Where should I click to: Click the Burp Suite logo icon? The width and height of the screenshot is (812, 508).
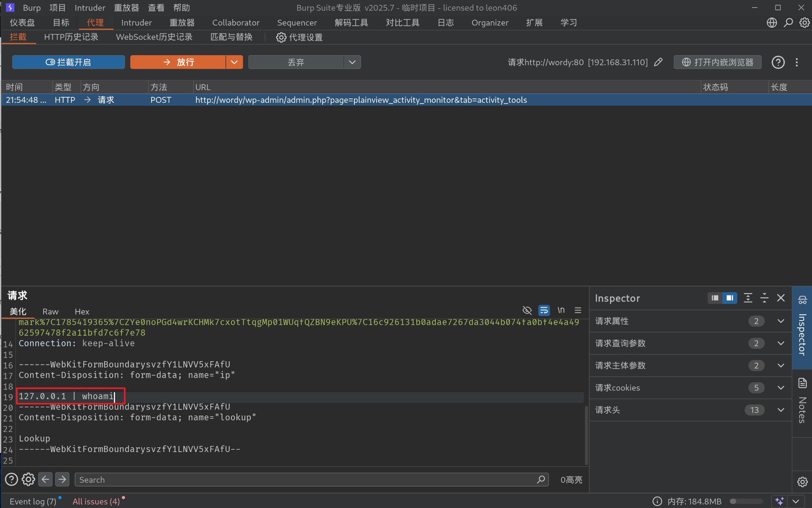point(10,8)
